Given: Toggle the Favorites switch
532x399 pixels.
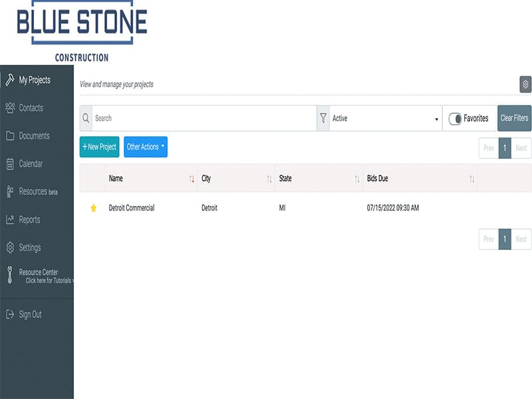Looking at the screenshot, I should (x=456, y=118).
